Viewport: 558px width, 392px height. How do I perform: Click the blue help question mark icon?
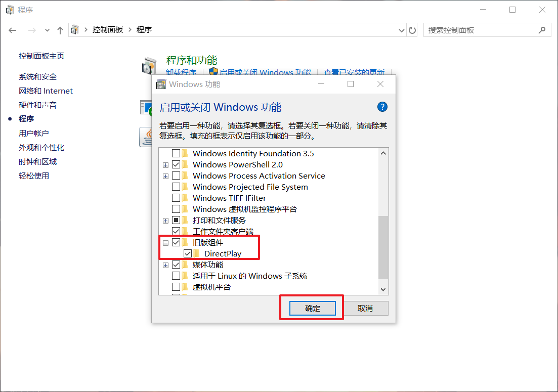(382, 107)
